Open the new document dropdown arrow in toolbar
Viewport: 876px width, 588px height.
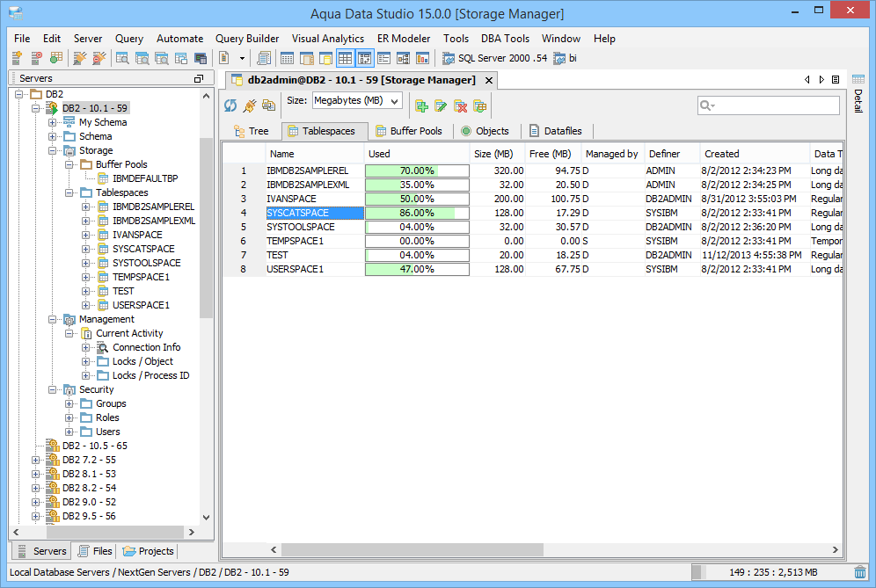(x=242, y=58)
